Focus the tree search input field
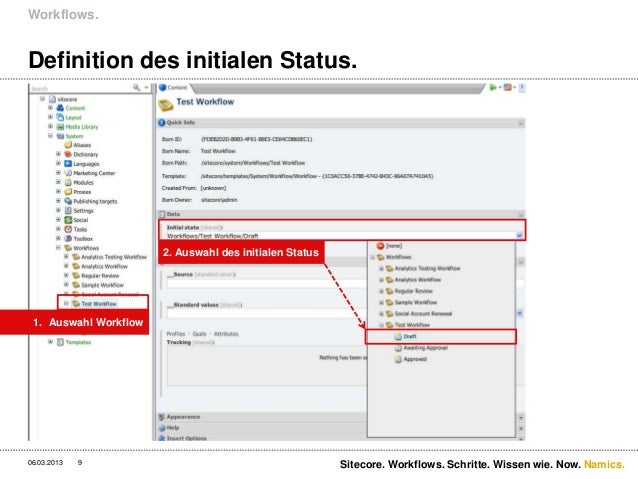Viewport: 638px width, 479px height. coord(81,88)
